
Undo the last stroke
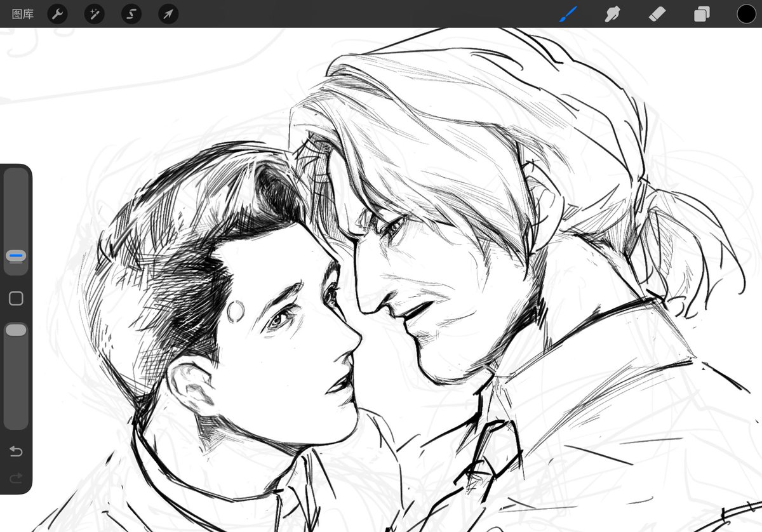(x=16, y=451)
